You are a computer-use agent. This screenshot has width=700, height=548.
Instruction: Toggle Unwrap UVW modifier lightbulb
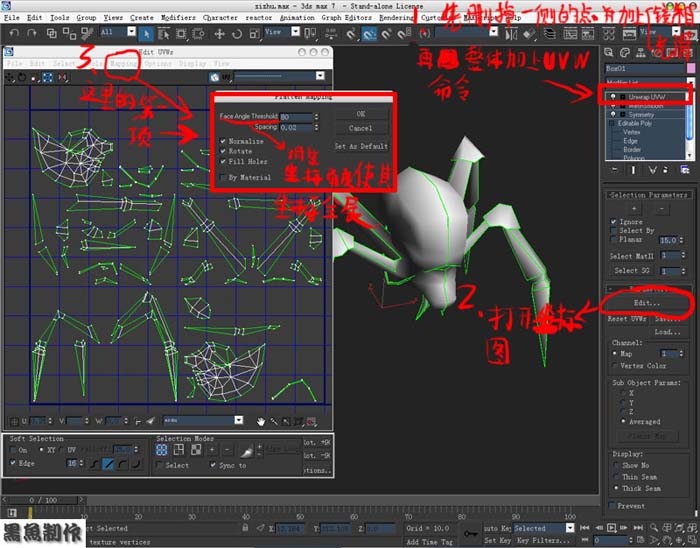click(613, 97)
